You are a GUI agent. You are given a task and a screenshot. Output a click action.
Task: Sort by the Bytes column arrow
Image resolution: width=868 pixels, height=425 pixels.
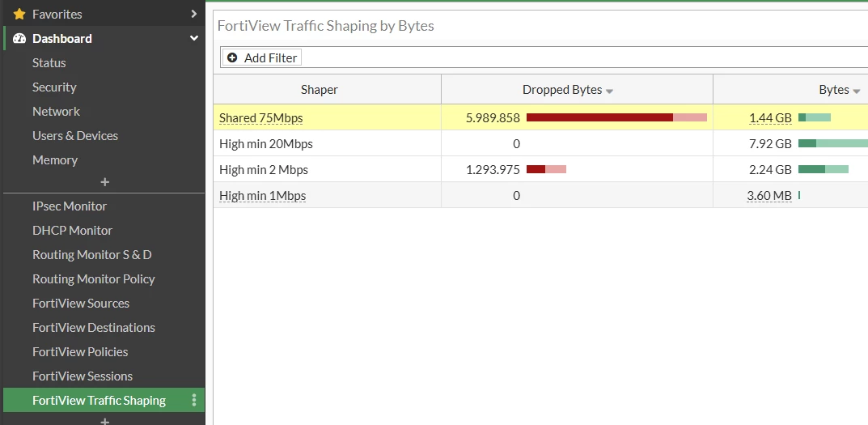(x=857, y=91)
